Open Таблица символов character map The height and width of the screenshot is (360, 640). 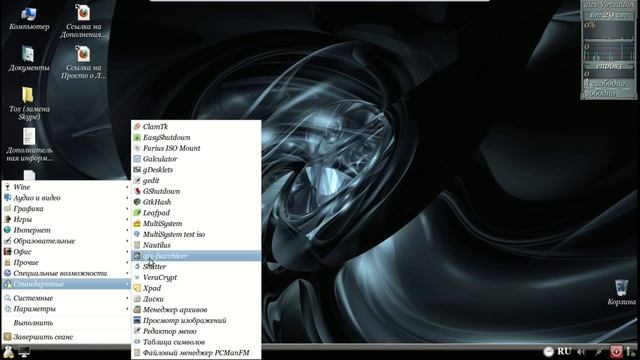[x=196, y=342]
